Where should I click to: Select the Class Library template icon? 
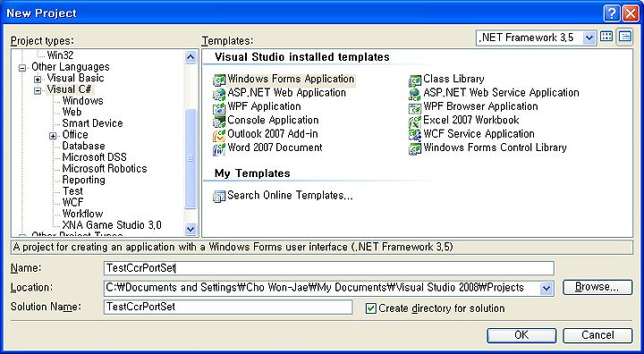415,80
